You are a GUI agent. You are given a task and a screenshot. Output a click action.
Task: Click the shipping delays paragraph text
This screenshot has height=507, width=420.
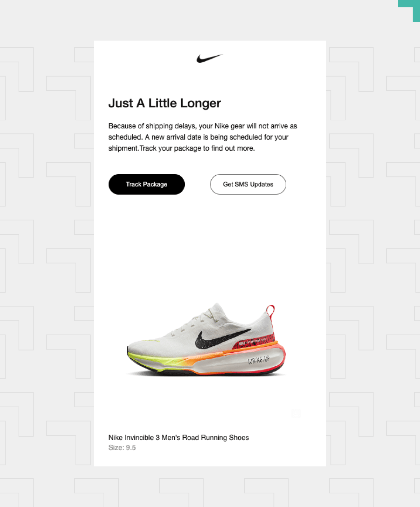(203, 137)
